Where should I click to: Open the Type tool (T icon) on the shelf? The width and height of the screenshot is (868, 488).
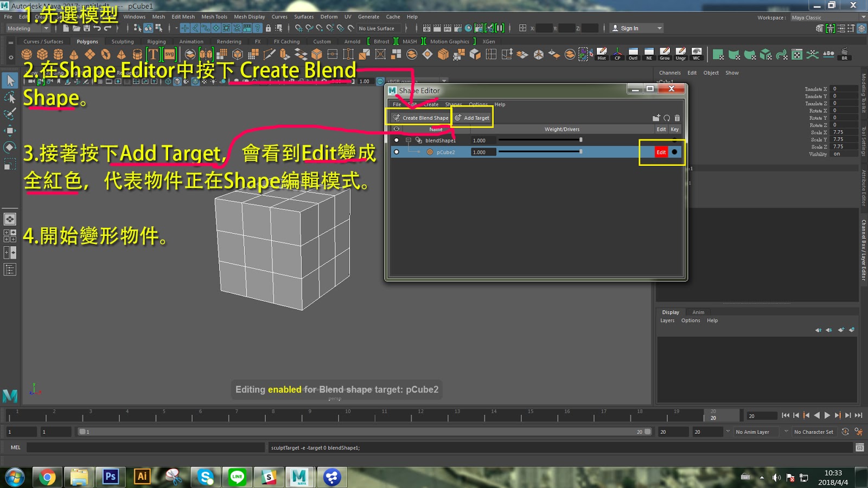click(x=155, y=54)
